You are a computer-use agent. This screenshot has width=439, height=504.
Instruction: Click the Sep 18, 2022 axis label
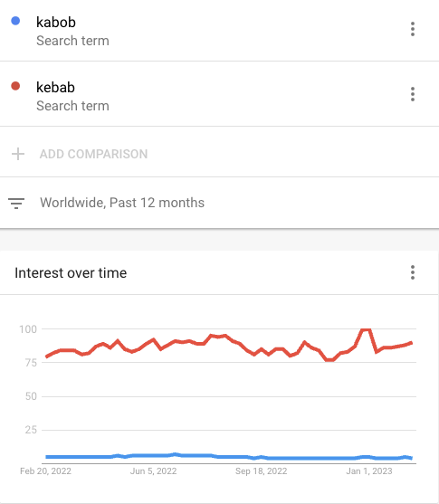pyautogui.click(x=262, y=471)
